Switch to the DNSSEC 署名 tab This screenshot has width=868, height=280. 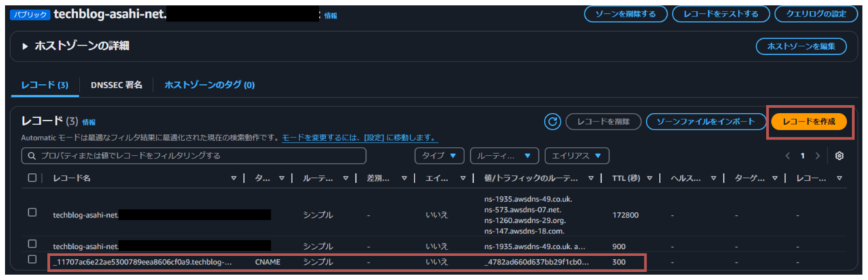click(116, 85)
